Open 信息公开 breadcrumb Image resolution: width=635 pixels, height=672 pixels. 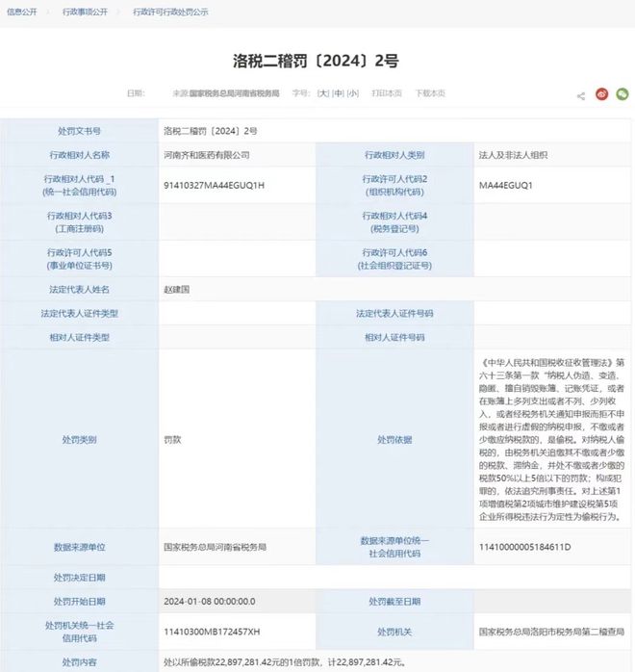point(21,12)
